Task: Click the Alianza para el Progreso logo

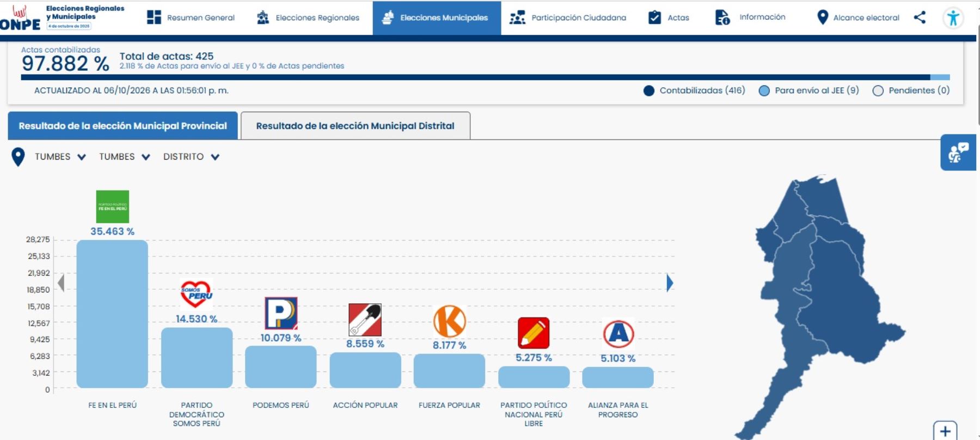Action: tap(618, 333)
